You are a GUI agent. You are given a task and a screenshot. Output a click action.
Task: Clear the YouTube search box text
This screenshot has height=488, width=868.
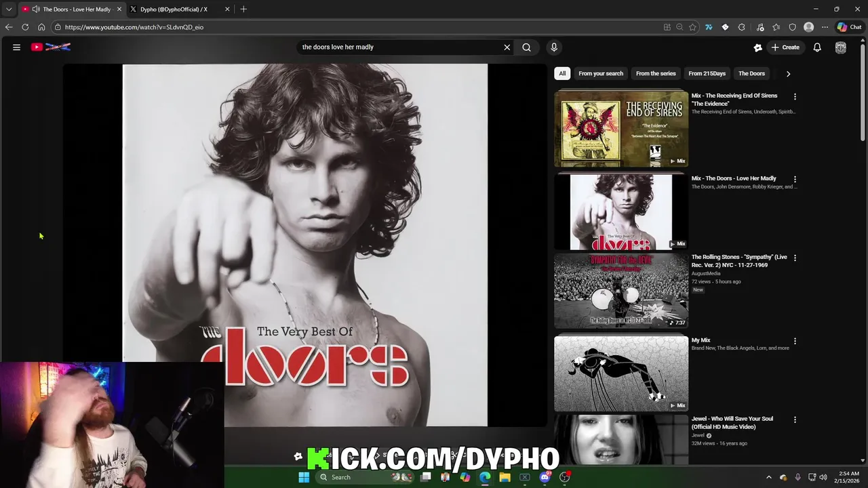pyautogui.click(x=507, y=47)
